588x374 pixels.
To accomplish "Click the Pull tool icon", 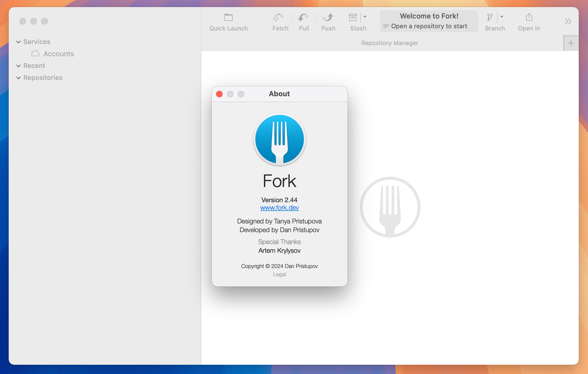I will pyautogui.click(x=304, y=20).
